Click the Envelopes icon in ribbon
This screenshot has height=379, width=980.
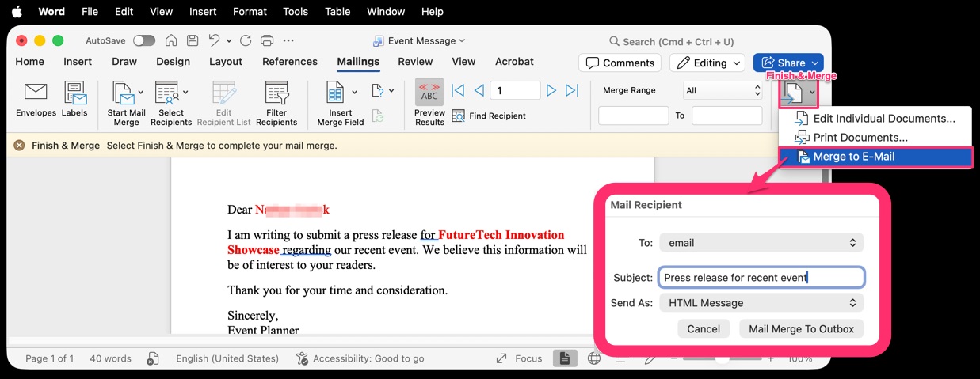tap(36, 93)
